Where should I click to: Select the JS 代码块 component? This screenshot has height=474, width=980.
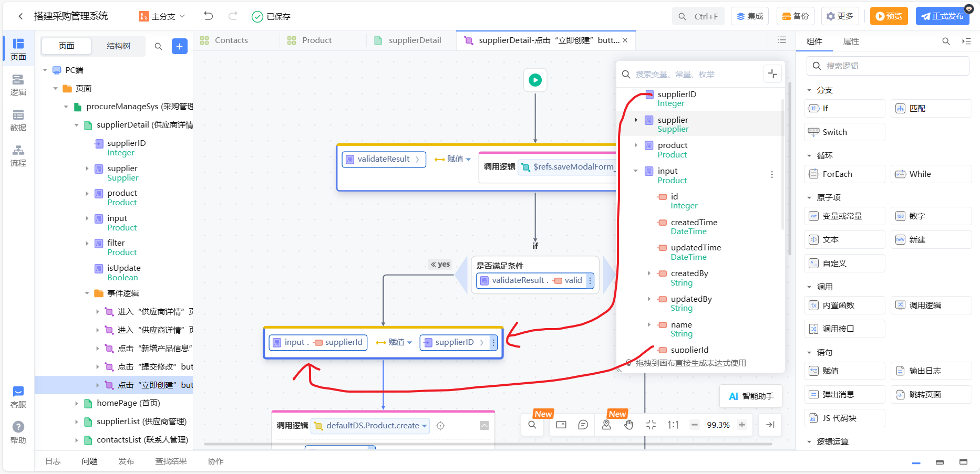click(x=844, y=418)
